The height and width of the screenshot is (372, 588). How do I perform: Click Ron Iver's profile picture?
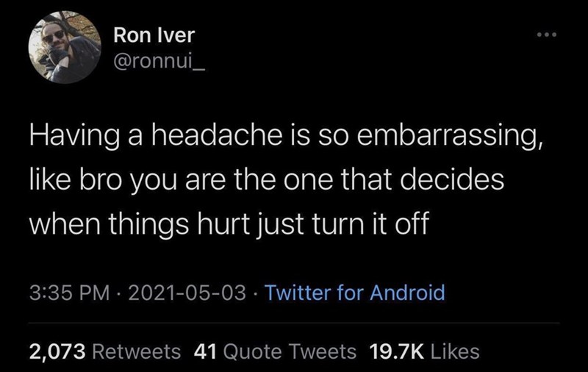pyautogui.click(x=65, y=47)
